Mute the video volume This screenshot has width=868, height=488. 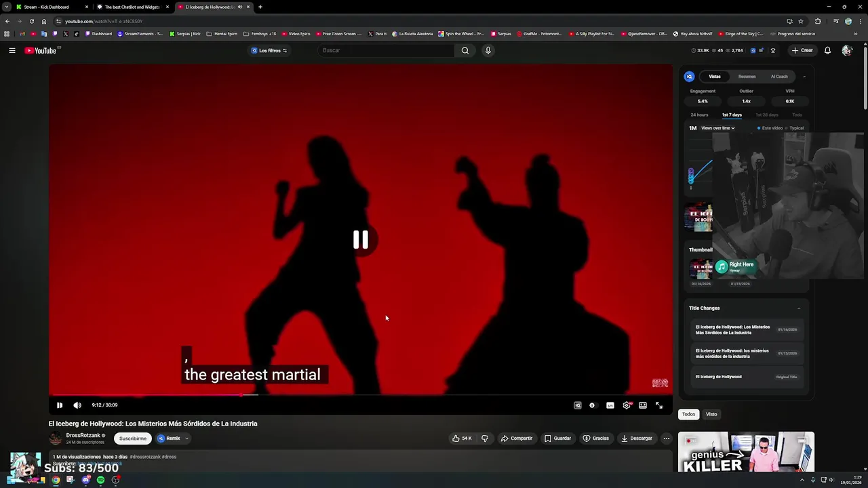[x=77, y=405]
